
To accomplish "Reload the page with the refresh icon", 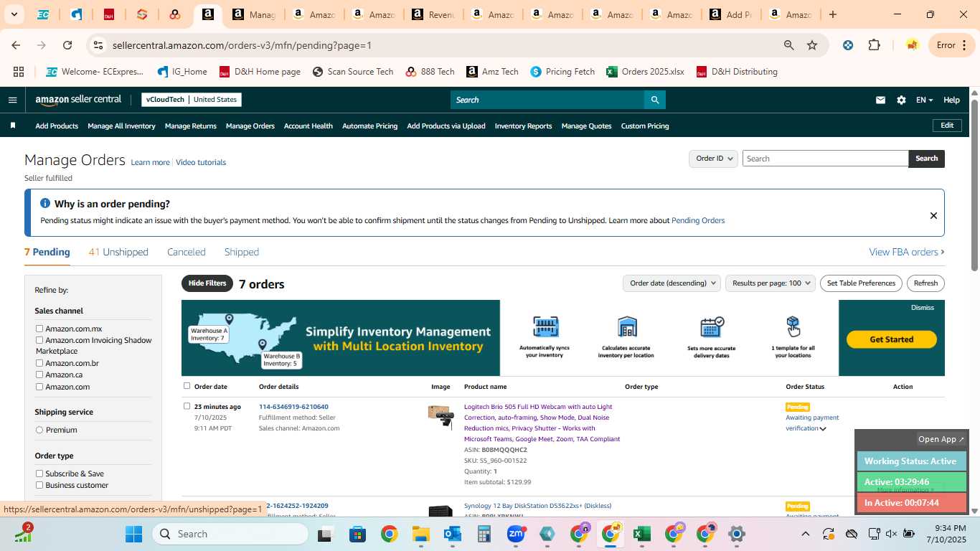I will 67,45.
